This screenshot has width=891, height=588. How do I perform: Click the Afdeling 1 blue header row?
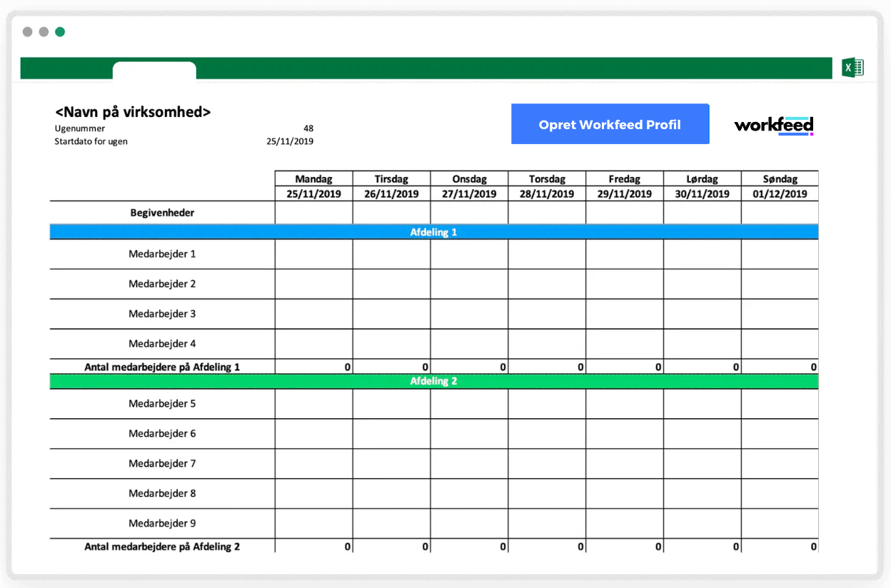pos(433,231)
